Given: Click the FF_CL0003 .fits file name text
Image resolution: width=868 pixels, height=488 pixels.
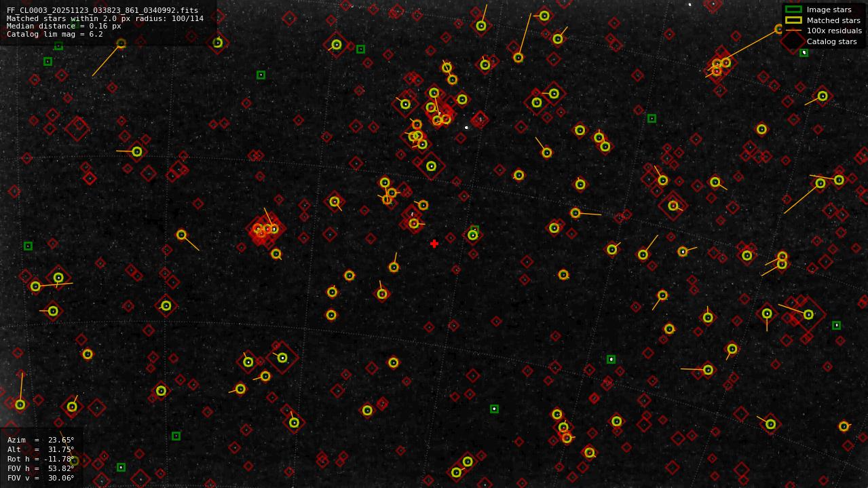Looking at the screenshot, I should [x=102, y=11].
